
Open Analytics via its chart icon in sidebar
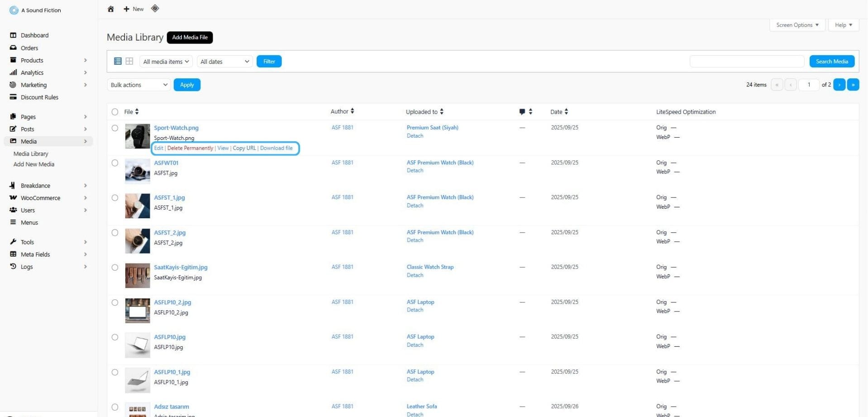click(13, 72)
